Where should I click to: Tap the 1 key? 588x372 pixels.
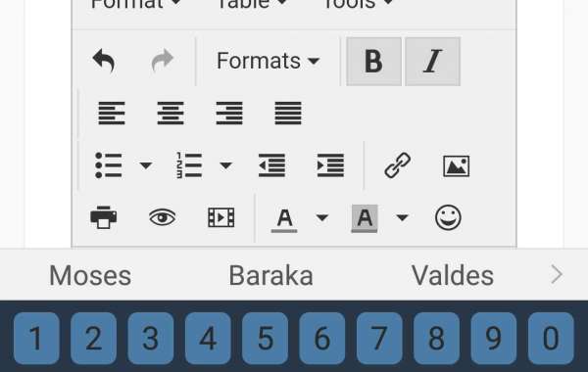tap(36, 339)
